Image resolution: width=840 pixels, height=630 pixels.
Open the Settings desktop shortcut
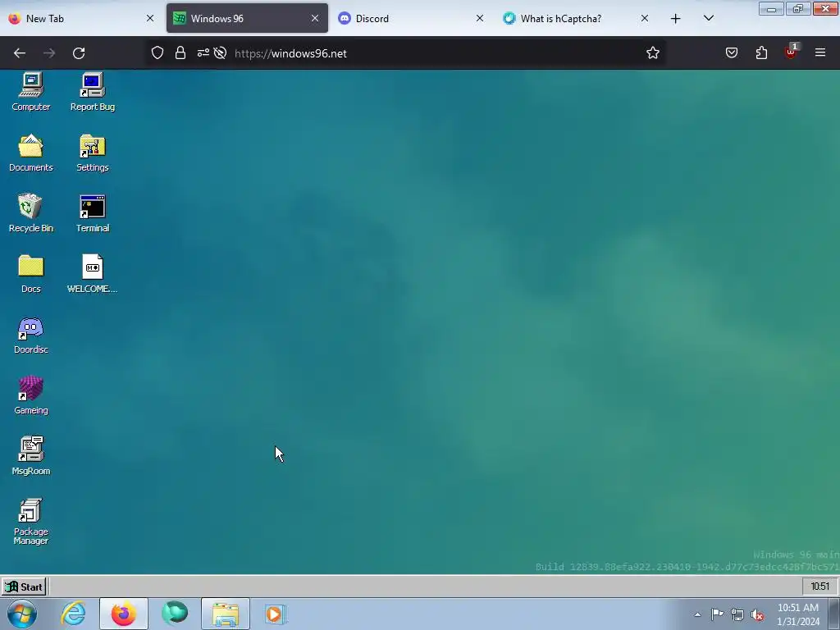(x=92, y=152)
